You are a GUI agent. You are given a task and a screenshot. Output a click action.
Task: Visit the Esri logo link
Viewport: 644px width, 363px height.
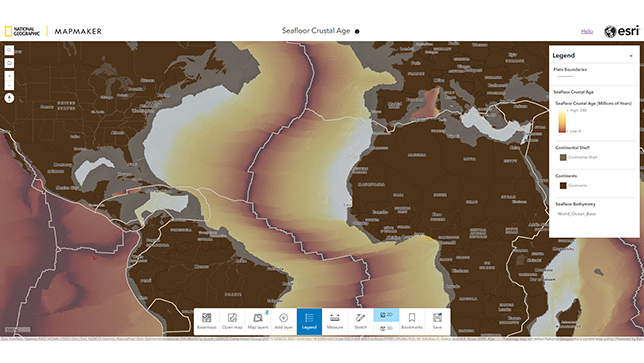pos(622,31)
